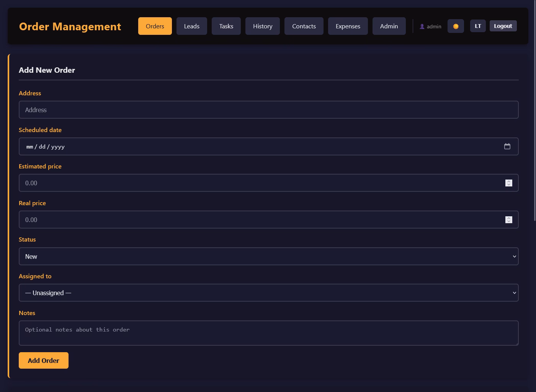This screenshot has height=392, width=536.
Task: Click the Assigned to label
Action: [x=35, y=276]
